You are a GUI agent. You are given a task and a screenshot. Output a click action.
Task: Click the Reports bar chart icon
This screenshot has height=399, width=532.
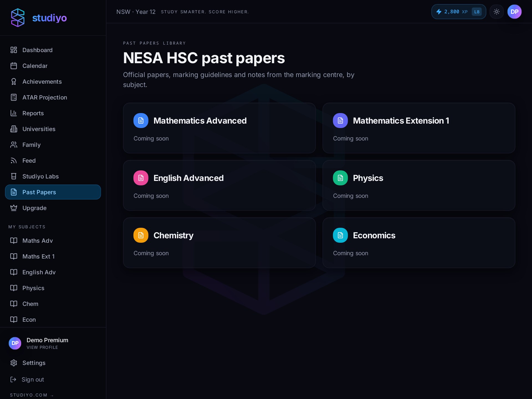[14, 113]
